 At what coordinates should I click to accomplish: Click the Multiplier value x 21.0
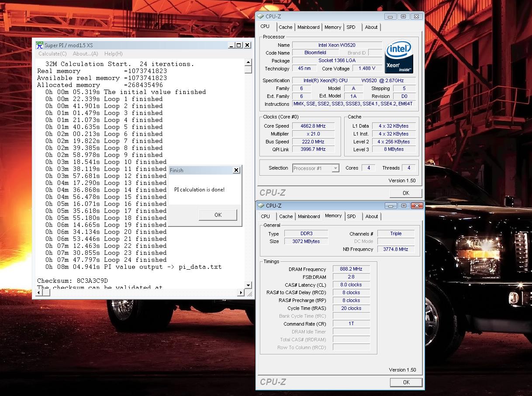coord(313,134)
